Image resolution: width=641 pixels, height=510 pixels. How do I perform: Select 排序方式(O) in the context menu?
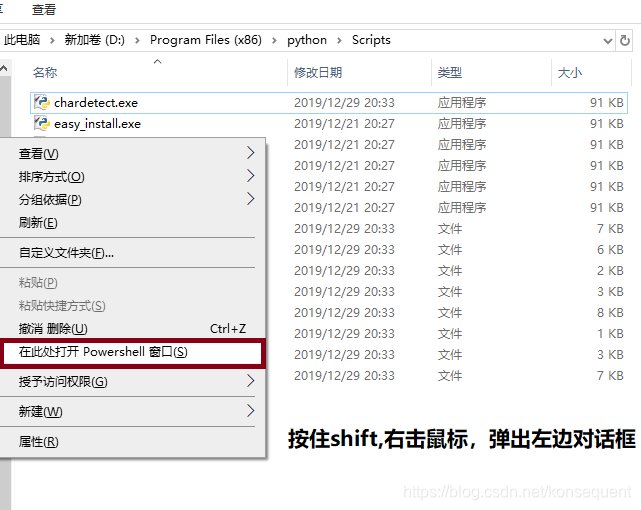click(132, 177)
